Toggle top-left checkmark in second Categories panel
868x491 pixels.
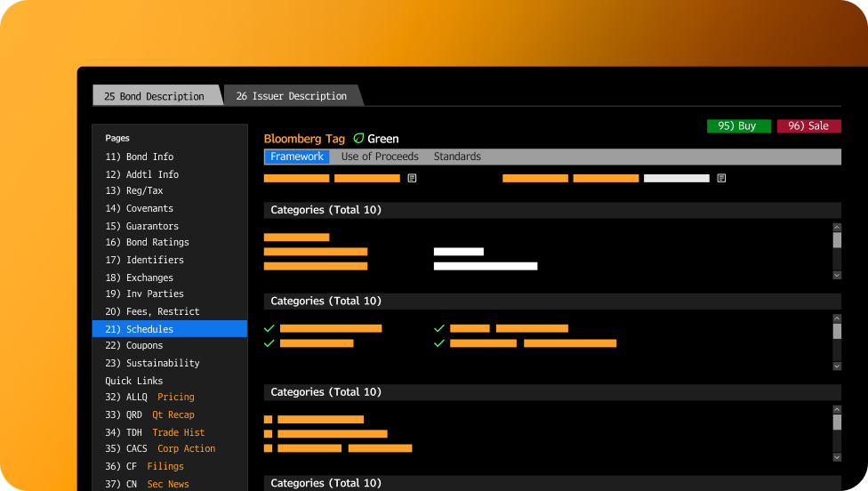coord(269,328)
